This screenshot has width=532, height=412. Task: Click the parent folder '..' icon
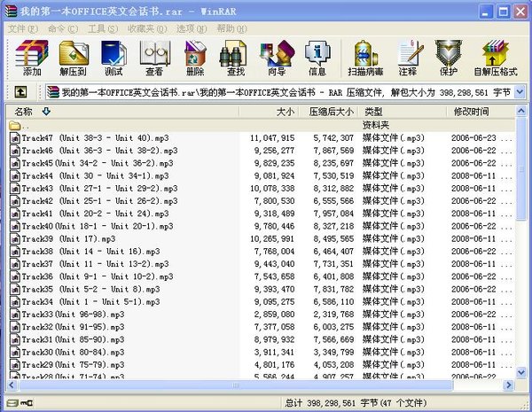(14, 126)
